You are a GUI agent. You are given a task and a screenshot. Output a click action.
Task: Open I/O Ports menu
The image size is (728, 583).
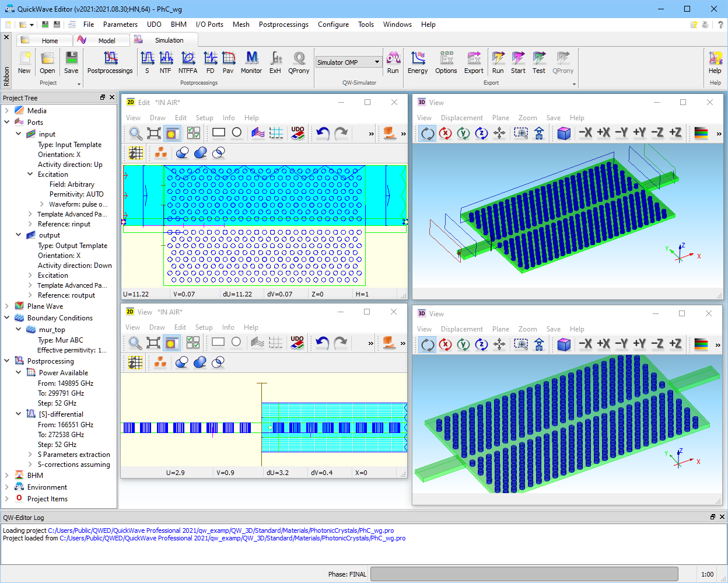tap(209, 25)
